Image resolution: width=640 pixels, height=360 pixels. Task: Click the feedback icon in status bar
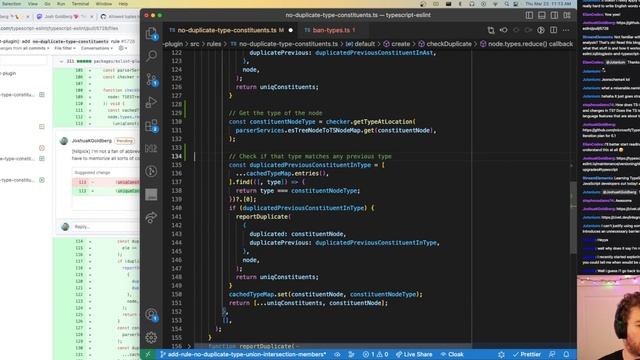(552, 354)
